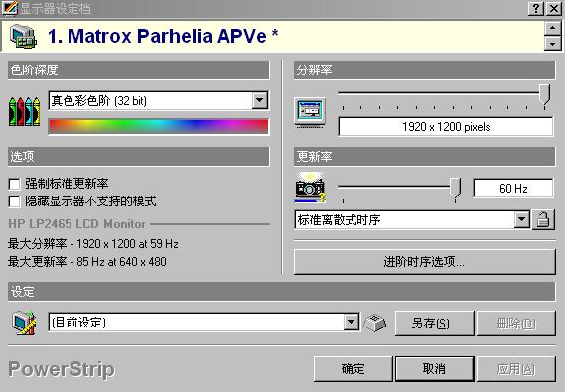Click the resolution slider thumb
Image resolution: width=565 pixels, height=392 pixels.
point(545,95)
